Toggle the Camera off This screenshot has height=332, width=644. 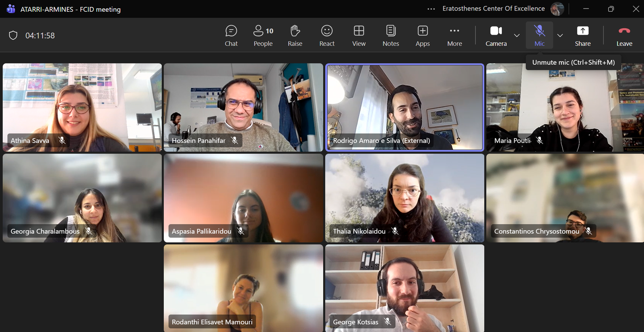(496, 35)
